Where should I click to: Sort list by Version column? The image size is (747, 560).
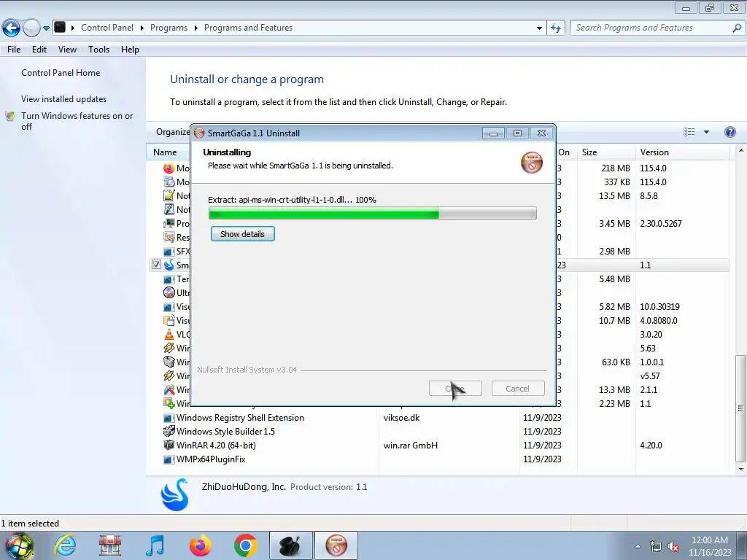click(x=654, y=152)
